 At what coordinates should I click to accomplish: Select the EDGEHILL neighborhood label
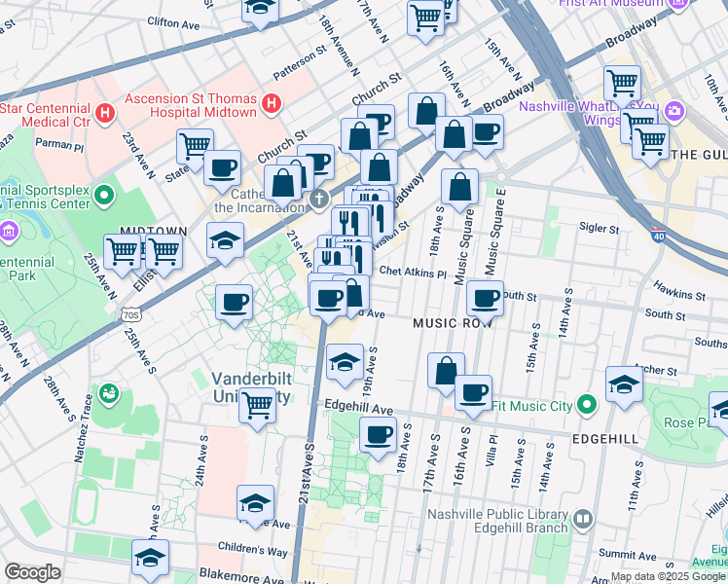605,439
